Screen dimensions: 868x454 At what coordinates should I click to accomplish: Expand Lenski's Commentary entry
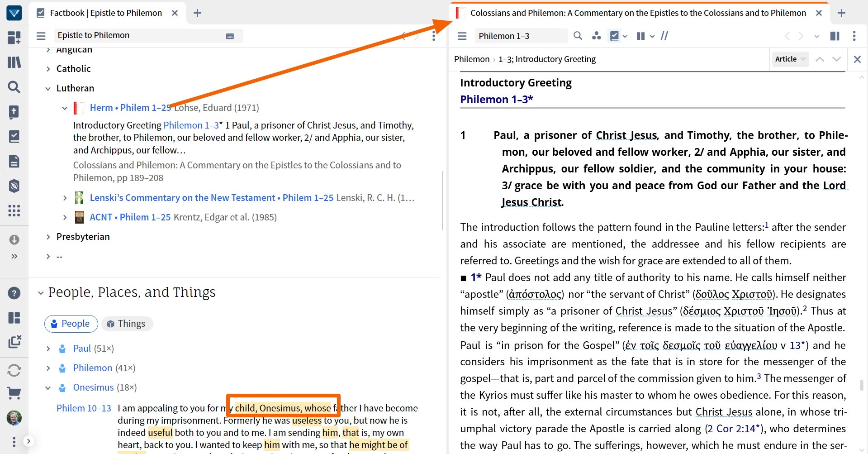tap(65, 198)
